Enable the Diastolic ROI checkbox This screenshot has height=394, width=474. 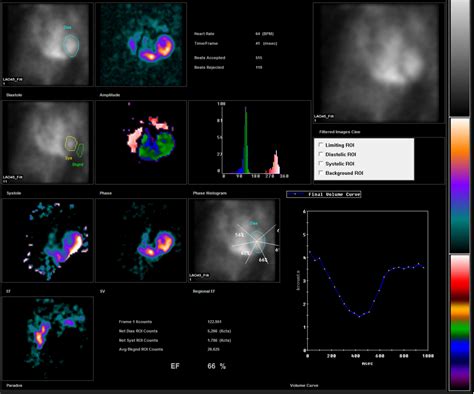321,154
